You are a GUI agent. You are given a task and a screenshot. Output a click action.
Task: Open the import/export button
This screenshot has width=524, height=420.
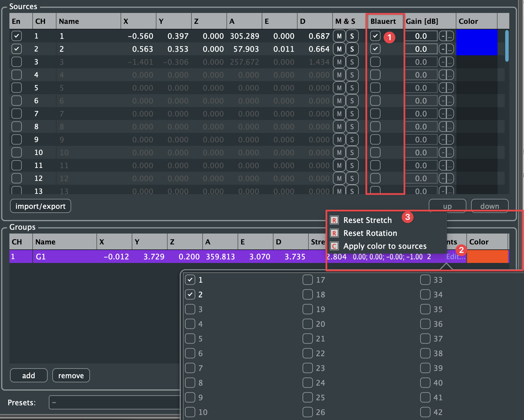[x=41, y=206]
